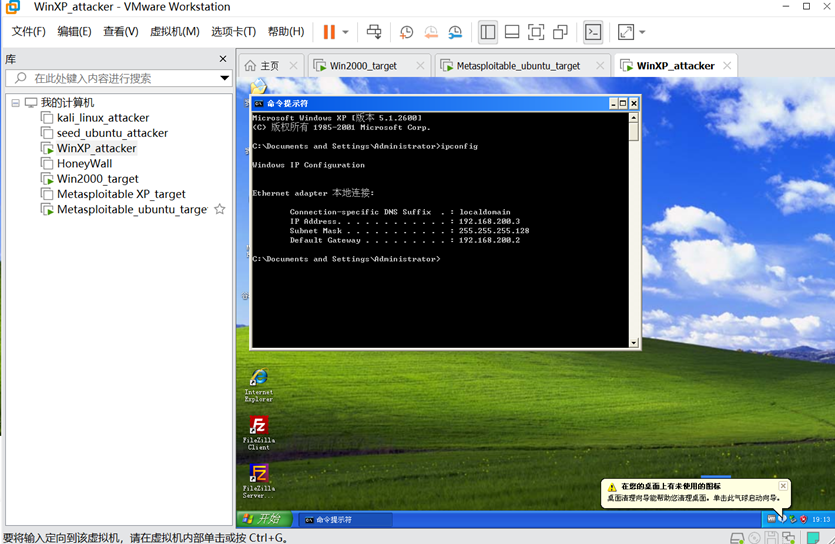Click the command prompt scrollbar down arrow
Viewport: 835px width, 544px height.
point(634,343)
